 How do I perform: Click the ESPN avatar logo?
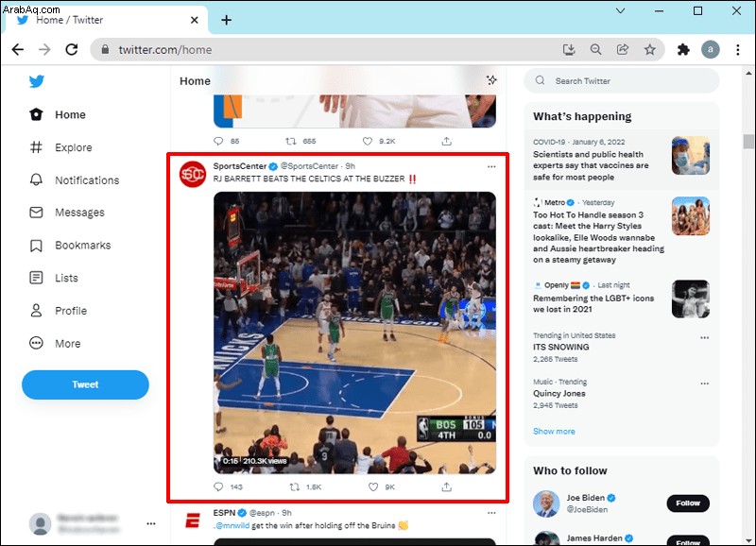point(193,520)
